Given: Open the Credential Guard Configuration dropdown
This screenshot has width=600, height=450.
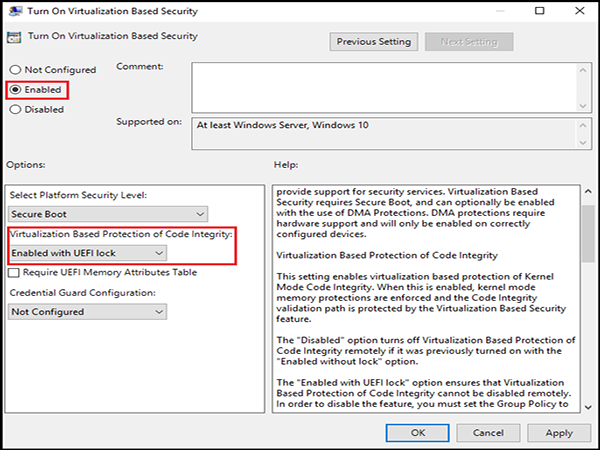Looking at the screenshot, I should (87, 312).
